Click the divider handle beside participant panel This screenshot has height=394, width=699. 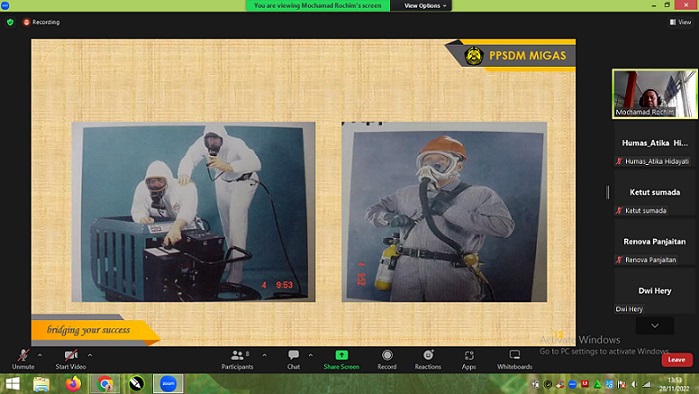tap(608, 192)
